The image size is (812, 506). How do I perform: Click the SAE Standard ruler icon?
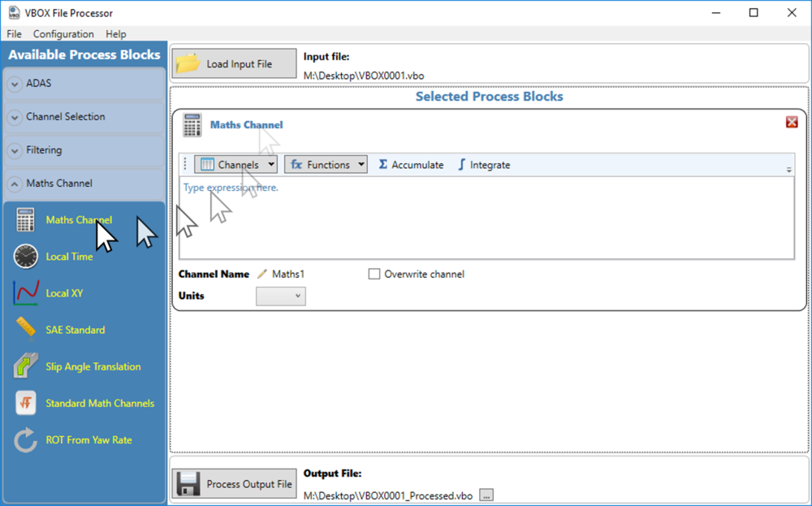[25, 330]
